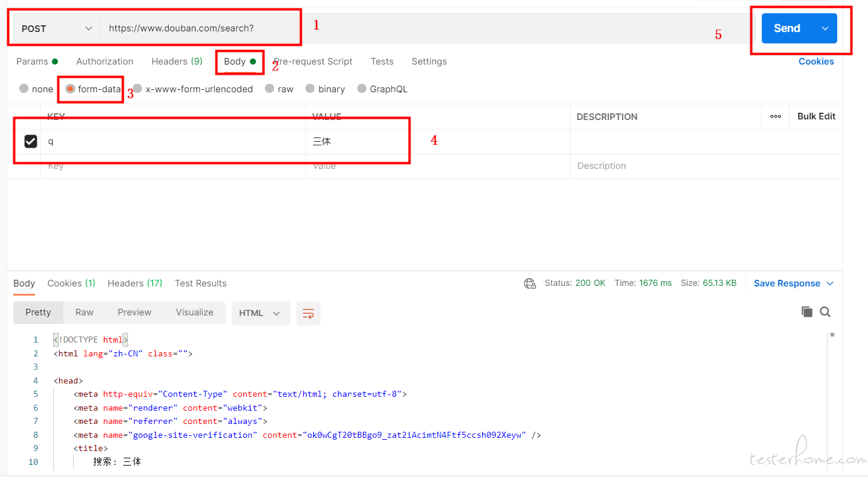
Task: Toggle the wrap lines icon
Action: click(x=308, y=313)
